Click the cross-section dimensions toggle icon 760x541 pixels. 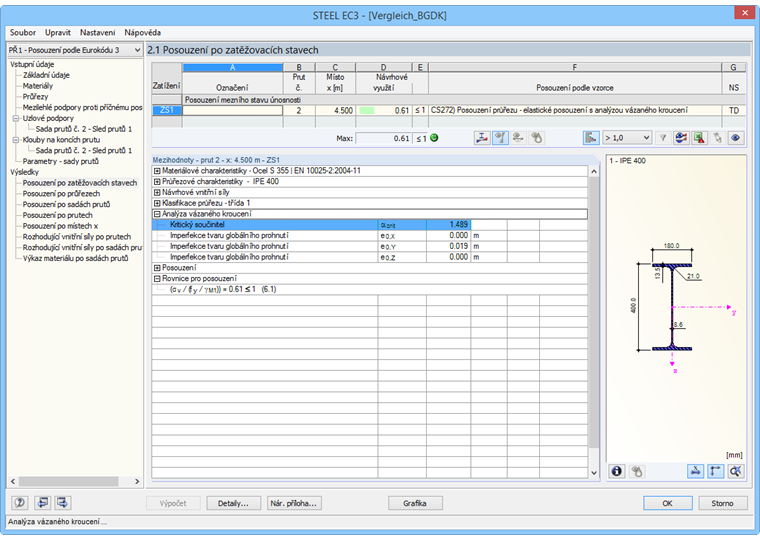point(696,471)
